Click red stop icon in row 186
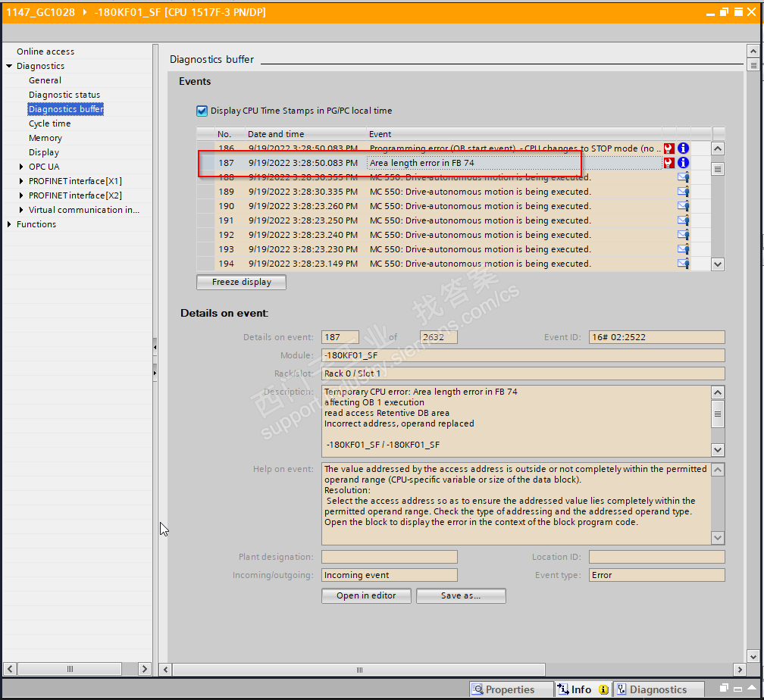Viewport: 764px width, 700px height. [x=669, y=148]
